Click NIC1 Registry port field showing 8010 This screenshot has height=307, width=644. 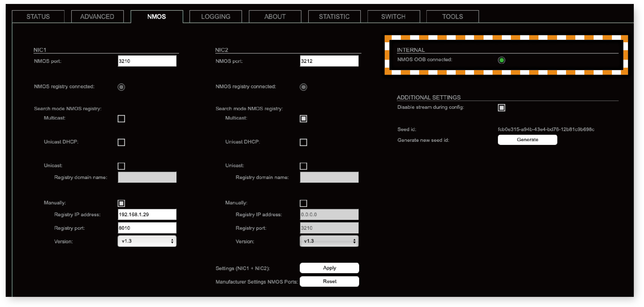pyautogui.click(x=147, y=228)
